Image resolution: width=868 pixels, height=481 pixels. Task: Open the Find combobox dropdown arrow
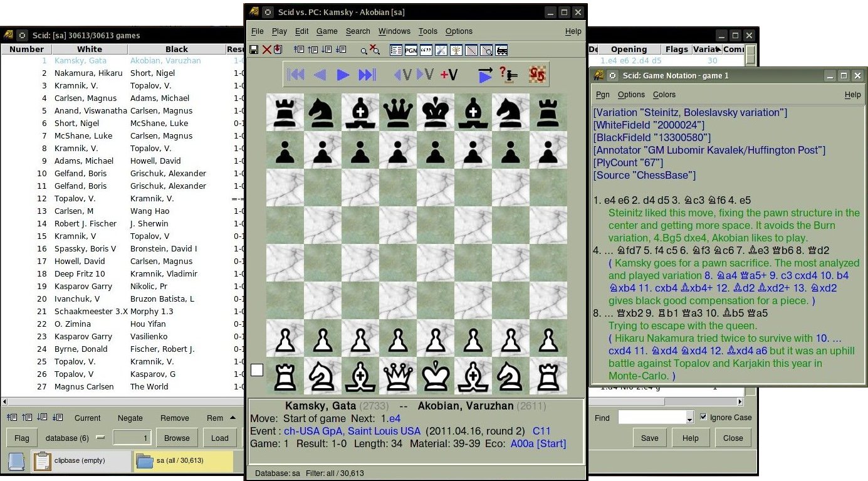tap(690, 418)
